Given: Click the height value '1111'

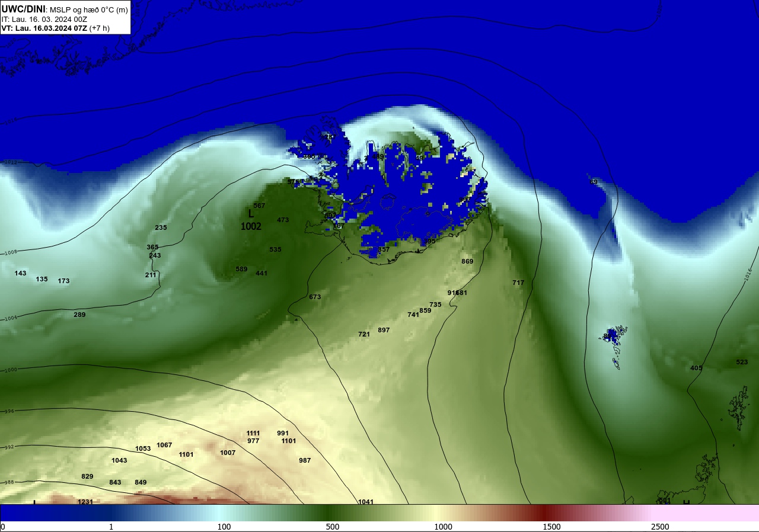Looking at the screenshot, I should (253, 433).
